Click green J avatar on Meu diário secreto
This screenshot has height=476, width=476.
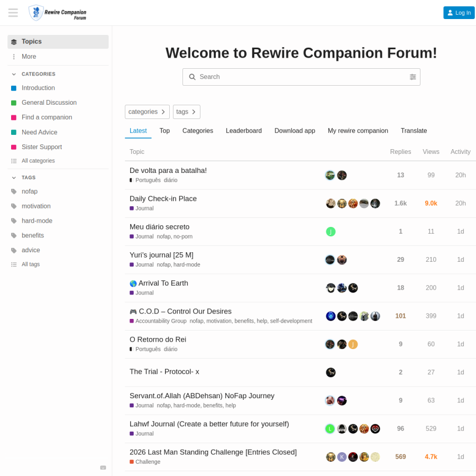(x=331, y=232)
